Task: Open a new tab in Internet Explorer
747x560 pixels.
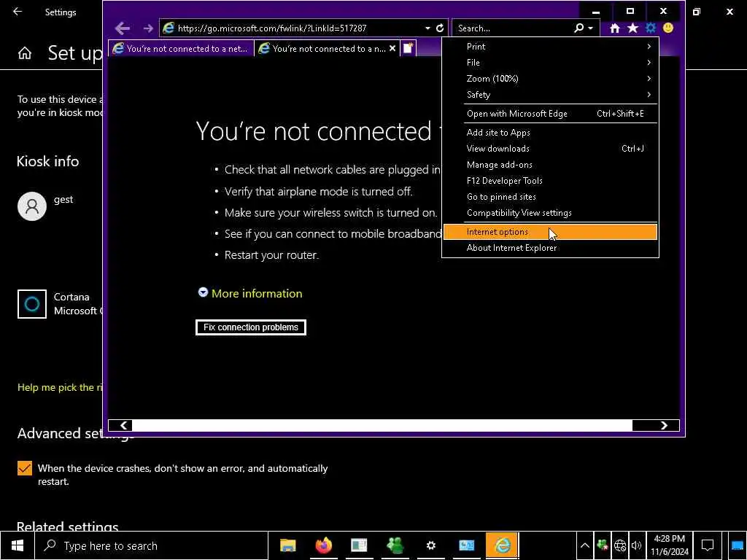Action: (409, 48)
